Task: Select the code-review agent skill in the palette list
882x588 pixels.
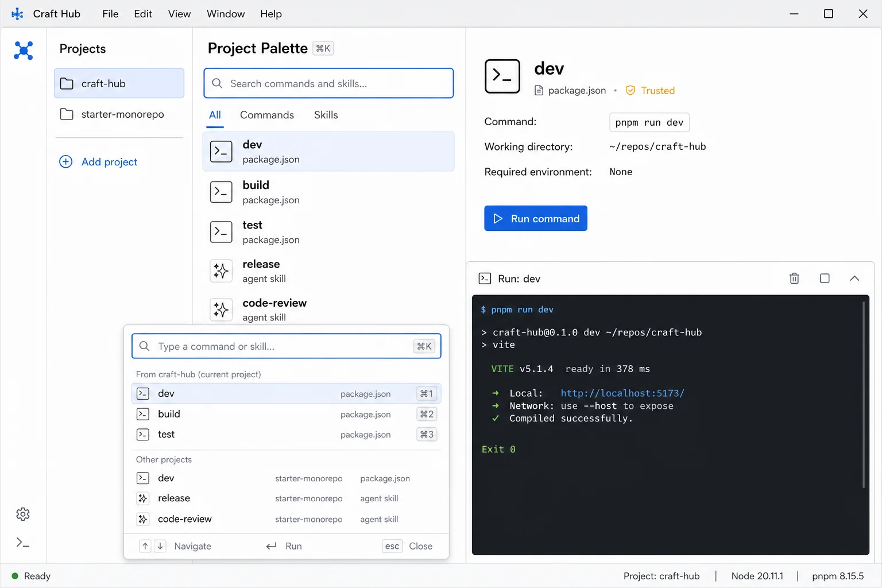Action: click(x=328, y=310)
